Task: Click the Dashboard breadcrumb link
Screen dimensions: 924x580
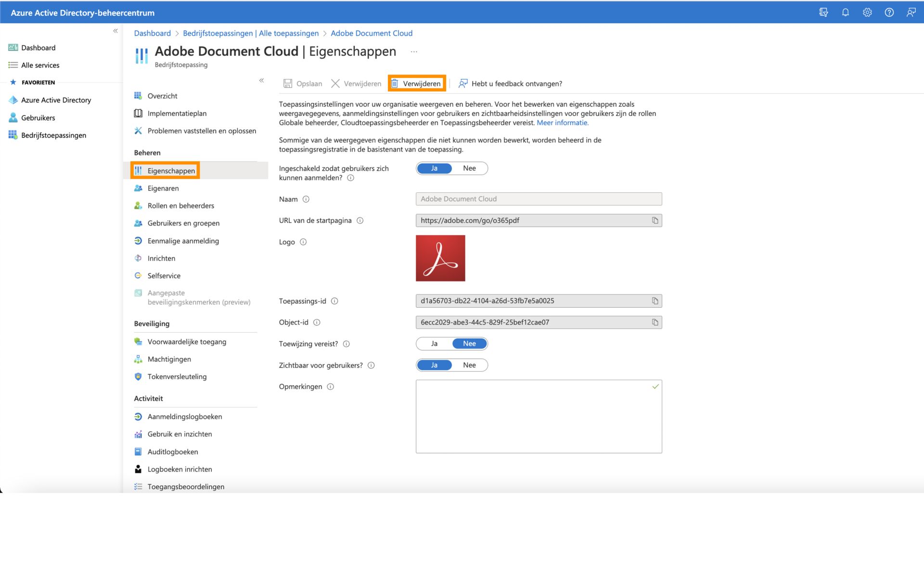Action: point(152,33)
